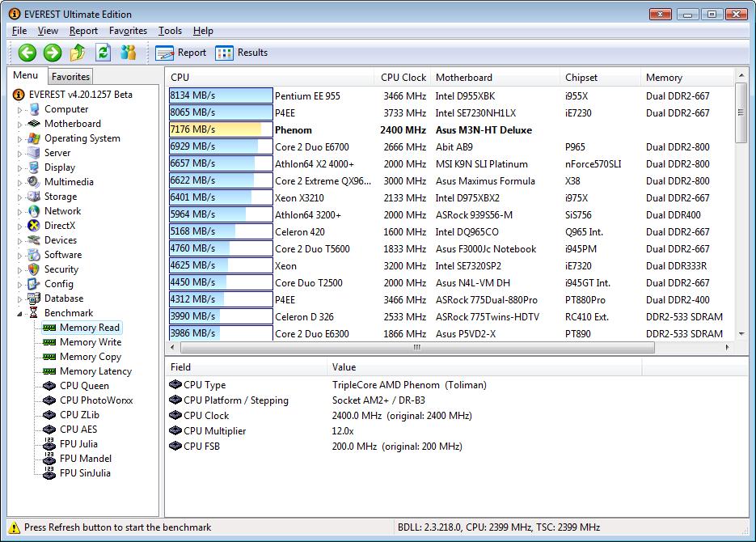Select the Multimedia speaker icon
The width and height of the screenshot is (756, 542).
pos(34,182)
